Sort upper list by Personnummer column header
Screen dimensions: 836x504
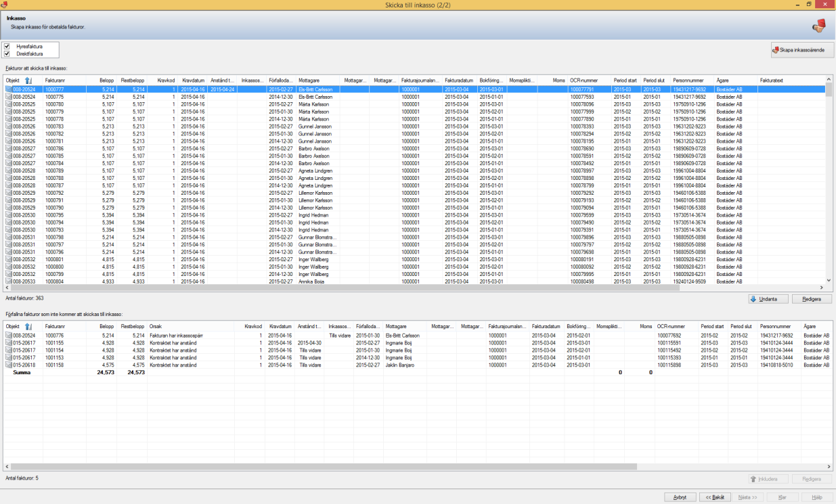[x=692, y=81]
